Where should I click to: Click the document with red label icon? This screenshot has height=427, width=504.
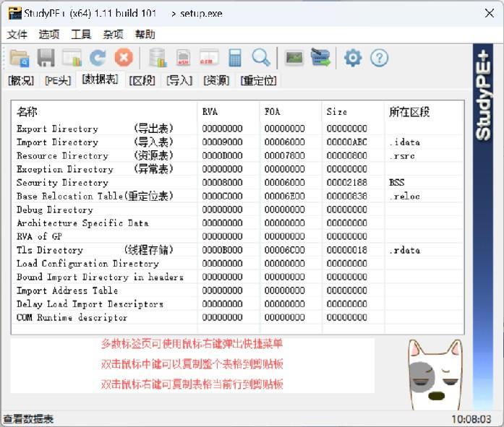pyautogui.click(x=183, y=58)
